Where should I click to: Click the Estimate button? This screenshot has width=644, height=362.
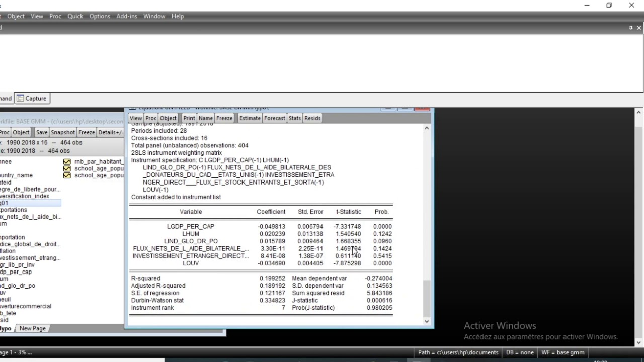point(250,118)
